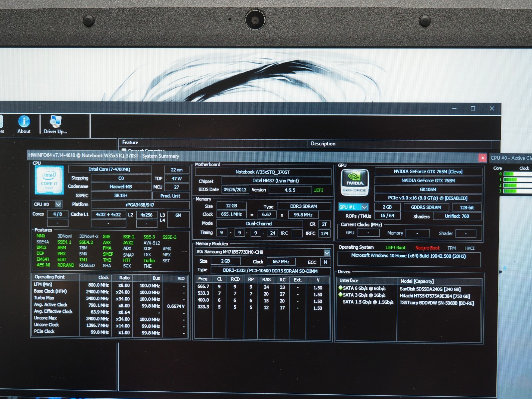The width and height of the screenshot is (532, 399).
Task: Click the 'GK106M' GPU codename field
Action: 428,190
